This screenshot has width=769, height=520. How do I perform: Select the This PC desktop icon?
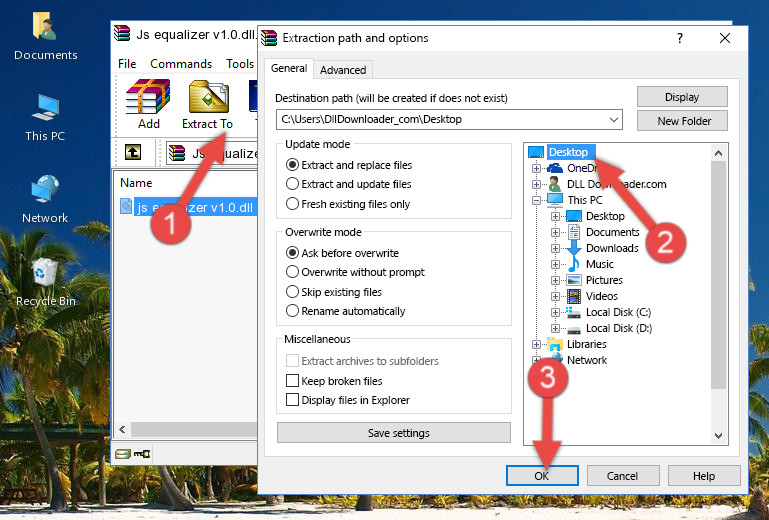tap(45, 118)
